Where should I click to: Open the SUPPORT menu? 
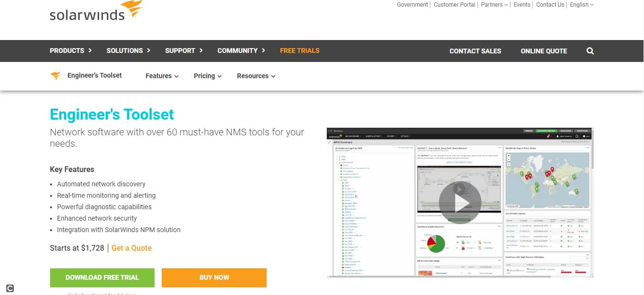pyautogui.click(x=184, y=51)
